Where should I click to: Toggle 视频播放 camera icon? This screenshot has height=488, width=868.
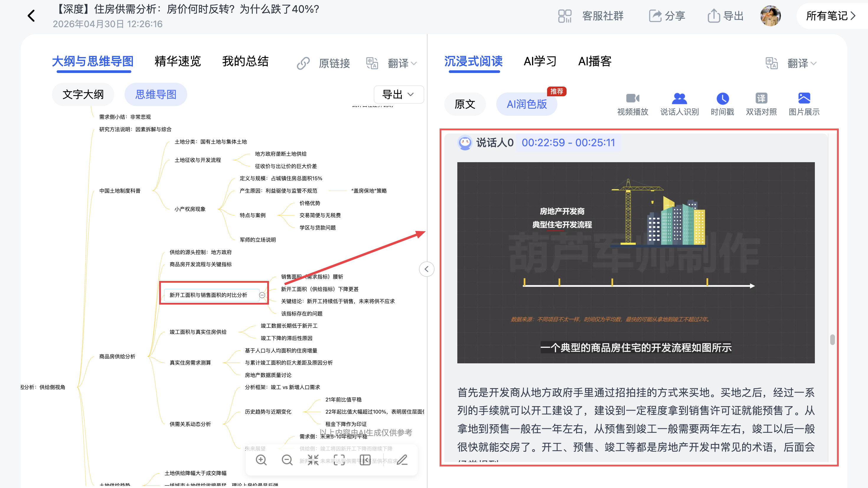[632, 98]
